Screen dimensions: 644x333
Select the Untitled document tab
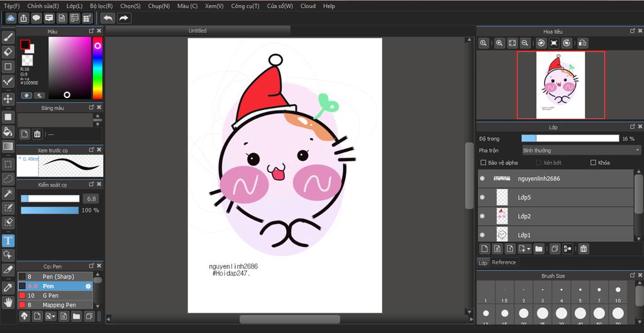[x=197, y=31]
